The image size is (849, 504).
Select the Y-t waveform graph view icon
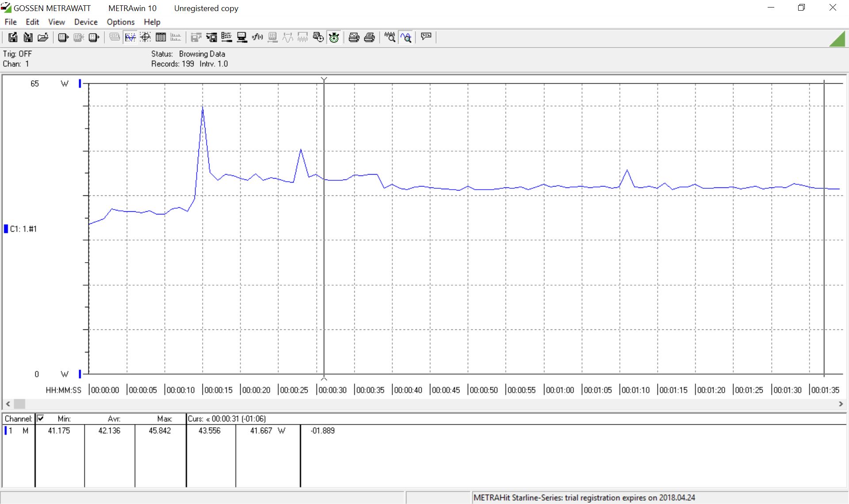[x=130, y=38]
